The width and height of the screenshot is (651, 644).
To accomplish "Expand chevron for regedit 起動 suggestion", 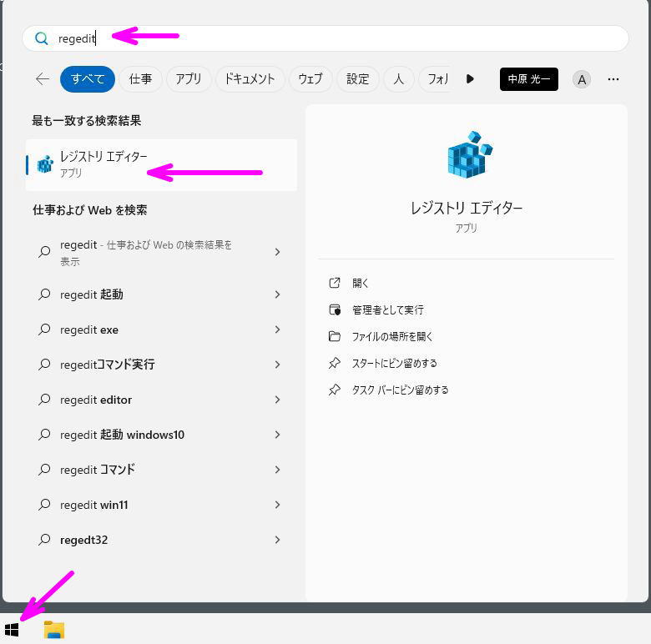I will (x=277, y=294).
